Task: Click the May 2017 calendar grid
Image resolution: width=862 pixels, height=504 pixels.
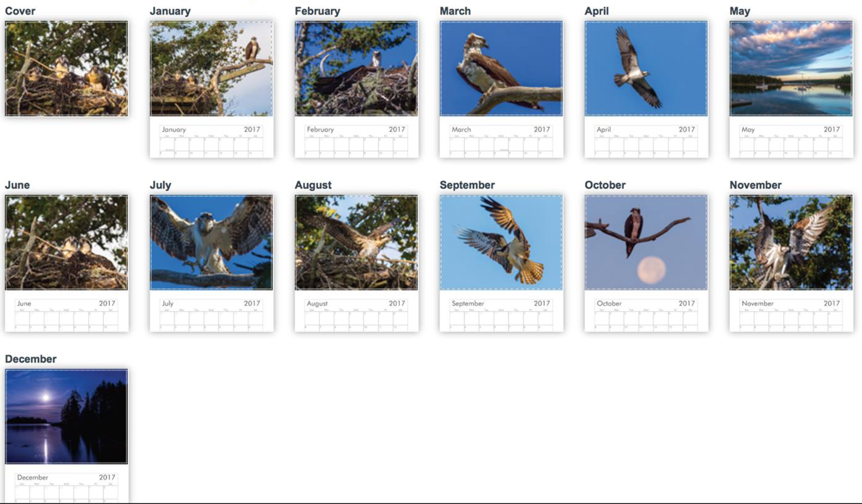Action: [791, 140]
